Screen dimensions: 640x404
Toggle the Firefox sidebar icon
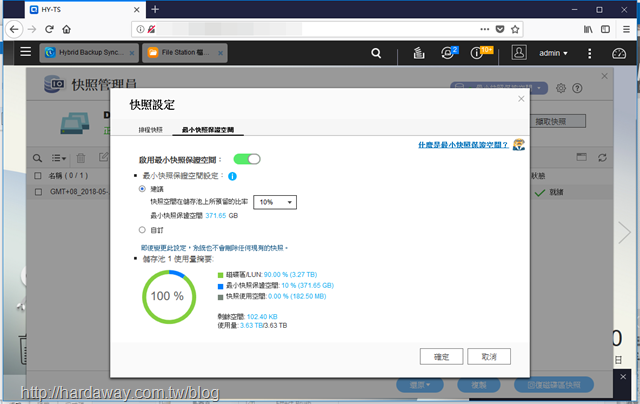pyautogui.click(x=605, y=29)
